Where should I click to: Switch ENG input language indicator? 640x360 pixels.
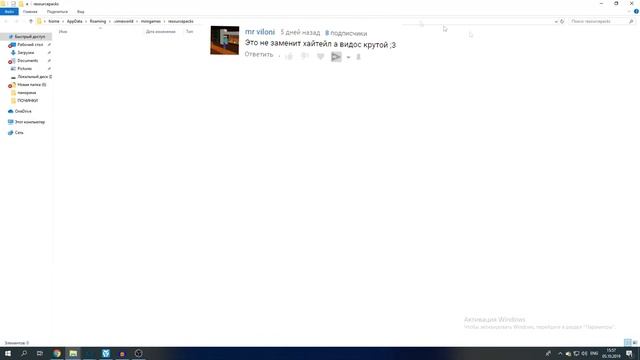point(594,353)
